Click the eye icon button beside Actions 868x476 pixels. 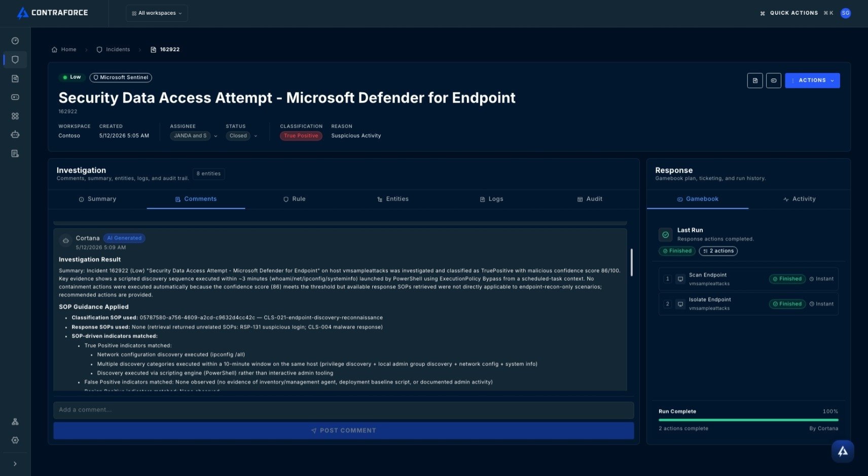[x=774, y=81]
